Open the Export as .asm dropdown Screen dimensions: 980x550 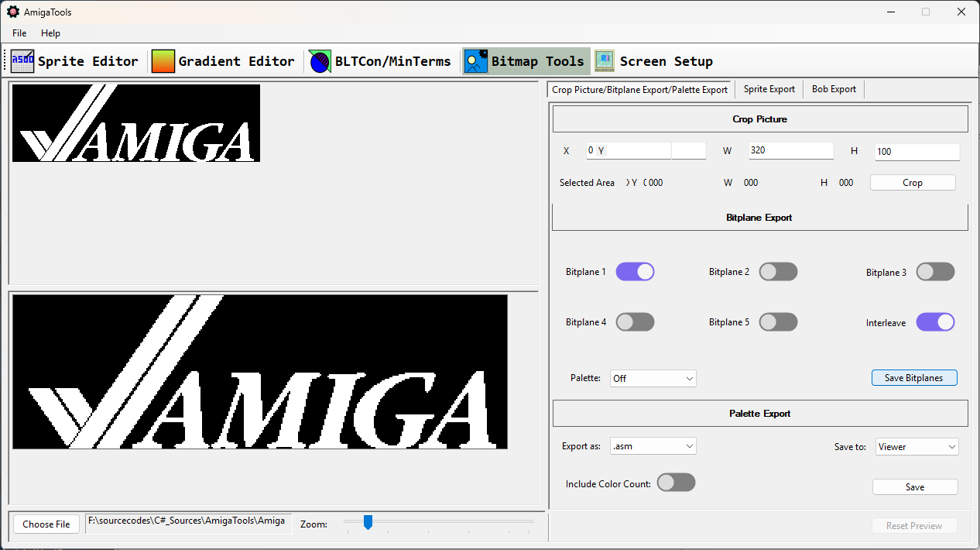653,446
